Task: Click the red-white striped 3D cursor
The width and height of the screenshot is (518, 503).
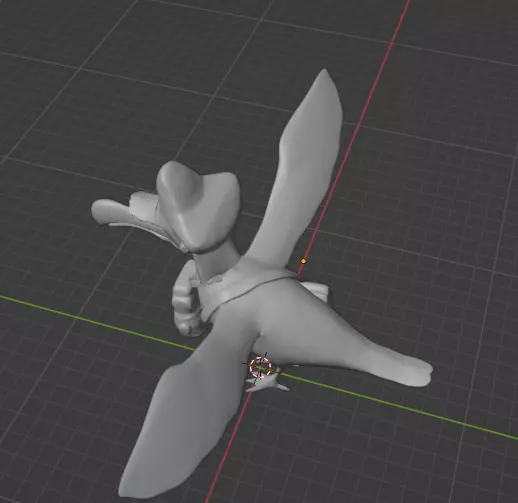Action: (x=260, y=367)
